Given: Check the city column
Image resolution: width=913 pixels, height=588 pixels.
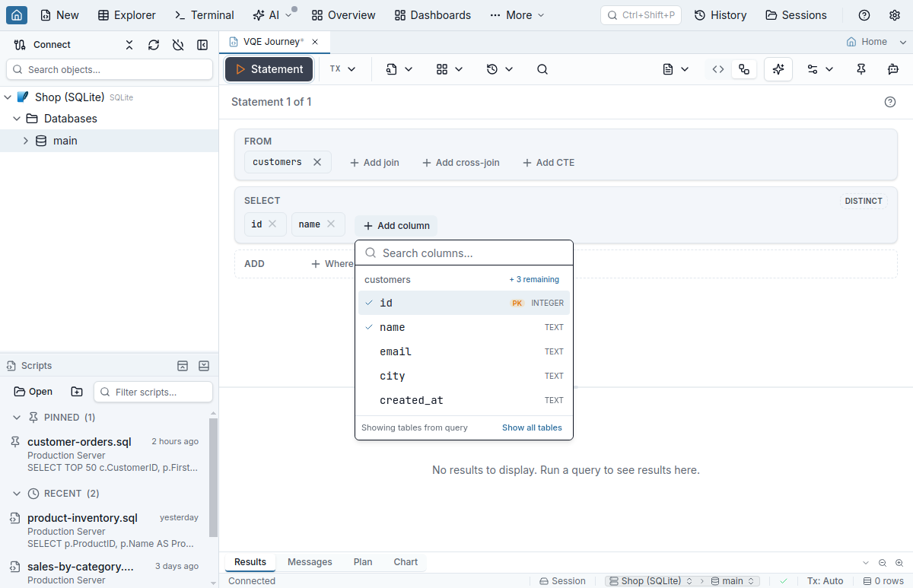Looking at the screenshot, I should click(464, 376).
